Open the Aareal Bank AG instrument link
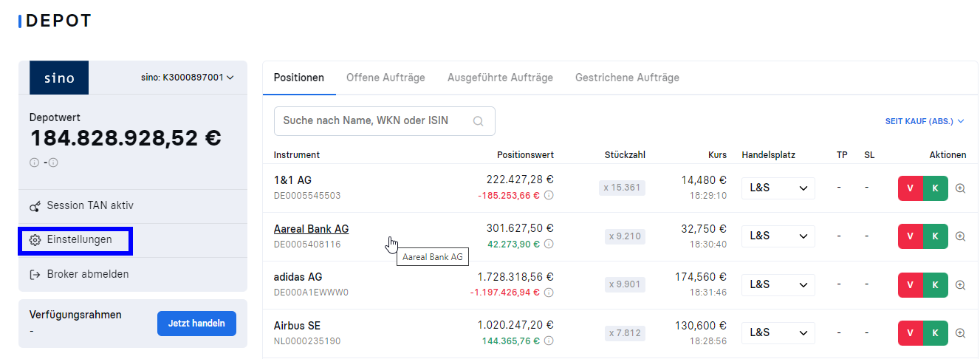 point(311,229)
